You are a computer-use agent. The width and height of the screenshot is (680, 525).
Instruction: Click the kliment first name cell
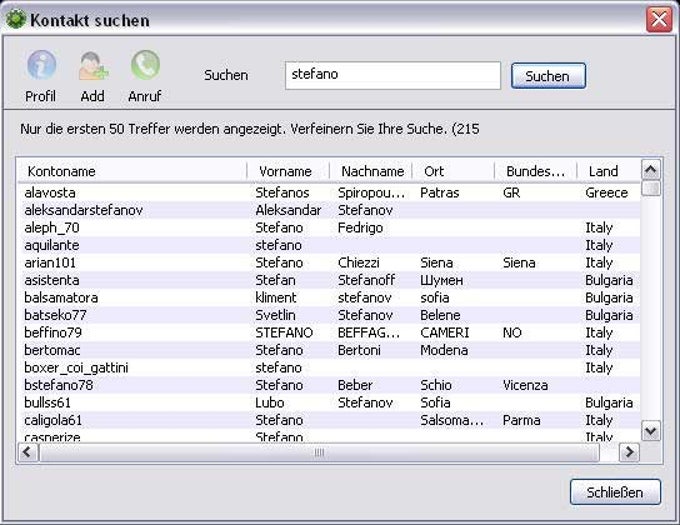coord(276,298)
